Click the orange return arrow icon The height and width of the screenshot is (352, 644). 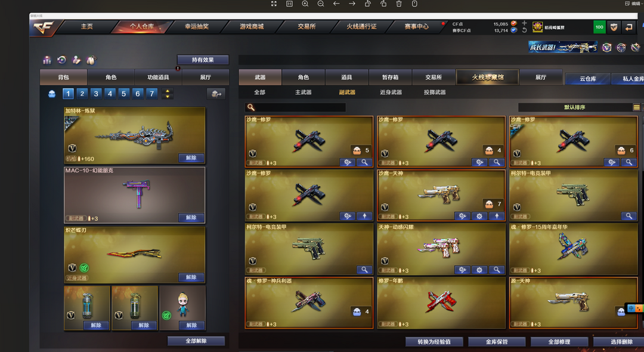click(x=628, y=27)
